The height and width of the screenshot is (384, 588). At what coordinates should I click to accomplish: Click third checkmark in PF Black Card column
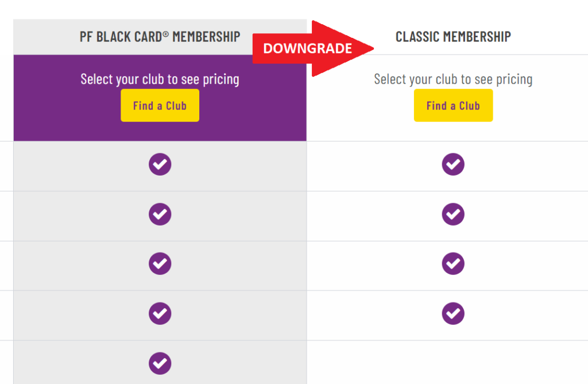160,264
